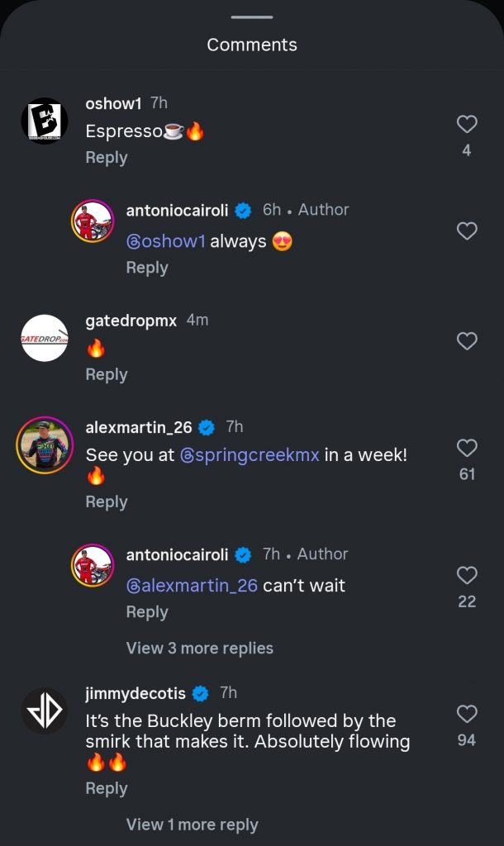Open the @springcreekmx mention link
504x846 pixels.
point(250,455)
